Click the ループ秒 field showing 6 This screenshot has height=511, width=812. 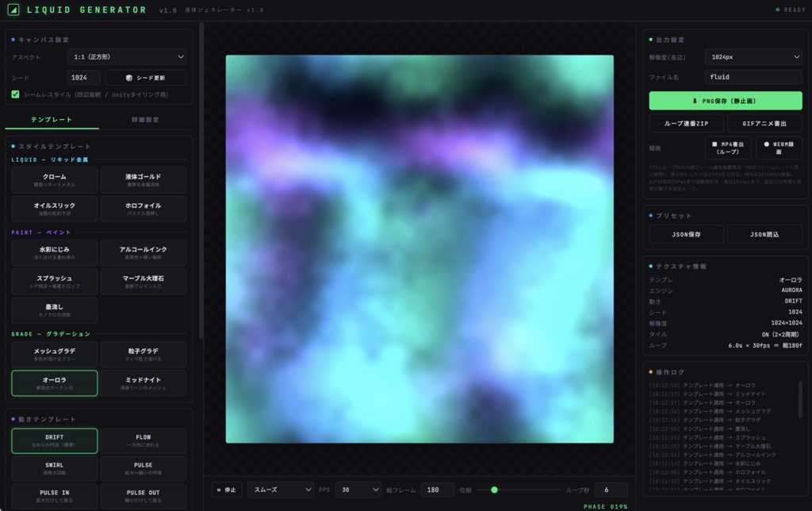[611, 490]
